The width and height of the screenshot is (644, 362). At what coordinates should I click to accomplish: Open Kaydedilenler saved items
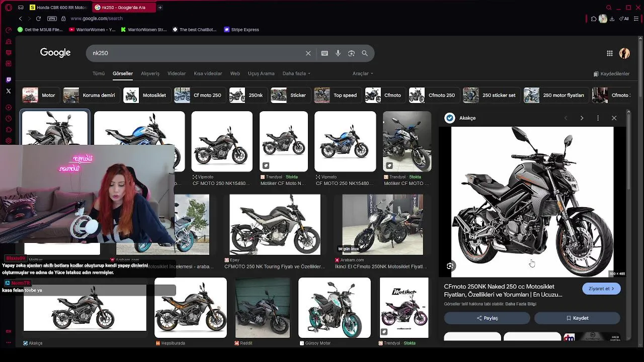pos(611,74)
